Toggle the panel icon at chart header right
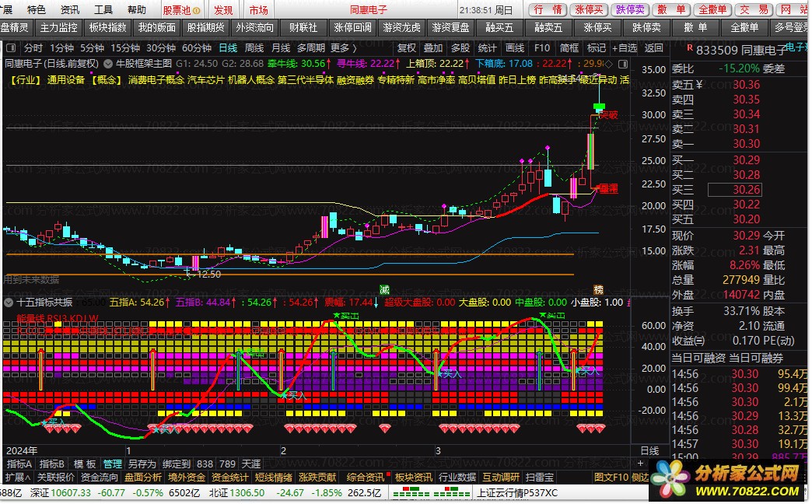812x504 pixels. (x=624, y=64)
